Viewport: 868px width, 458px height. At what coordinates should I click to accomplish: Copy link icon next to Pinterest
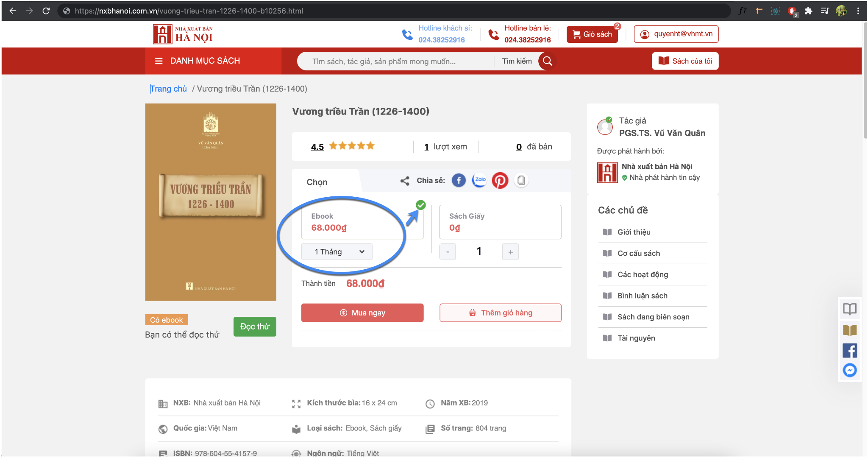tap(521, 180)
